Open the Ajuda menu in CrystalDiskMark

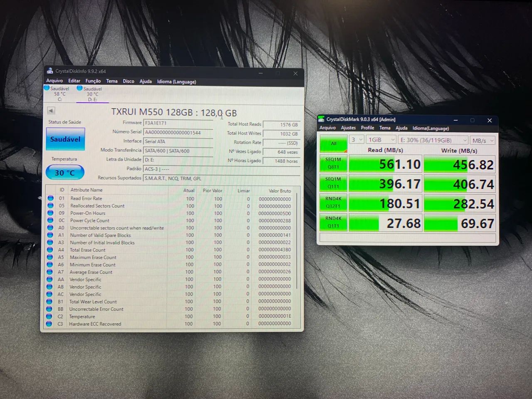(401, 128)
